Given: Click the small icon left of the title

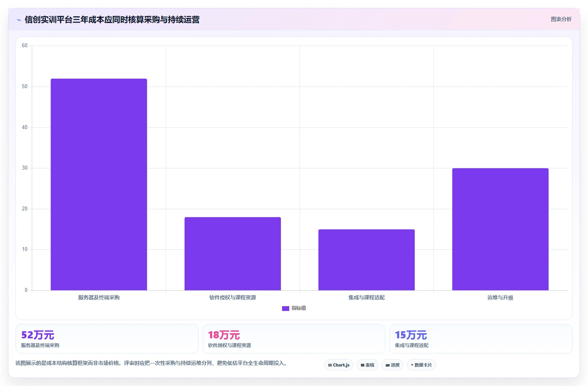Looking at the screenshot, I should tap(19, 20).
